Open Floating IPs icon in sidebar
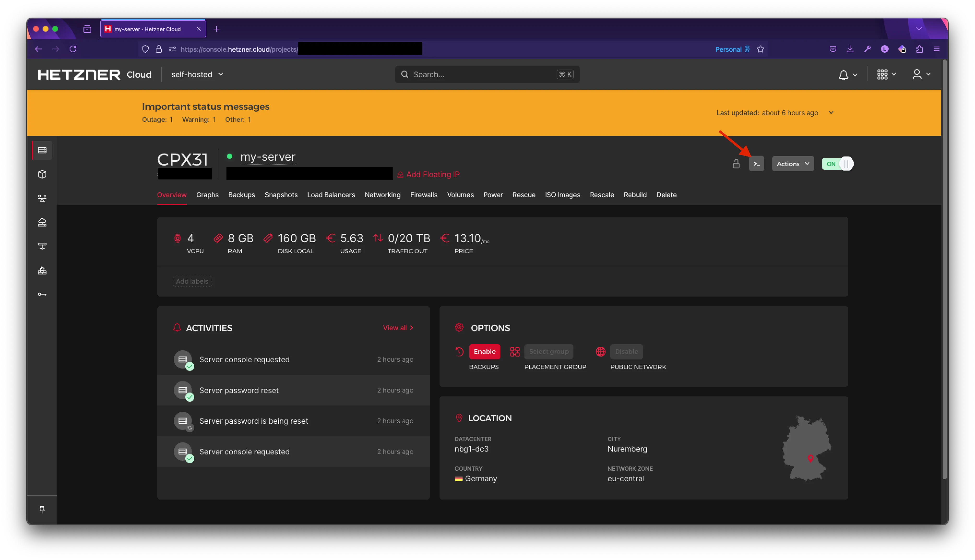Image resolution: width=975 pixels, height=560 pixels. click(42, 222)
